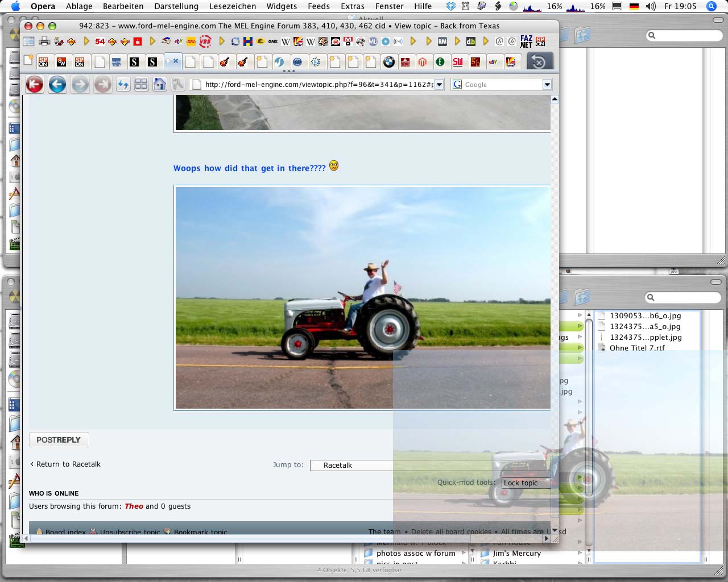Click the red rewind navigation button

point(35,85)
